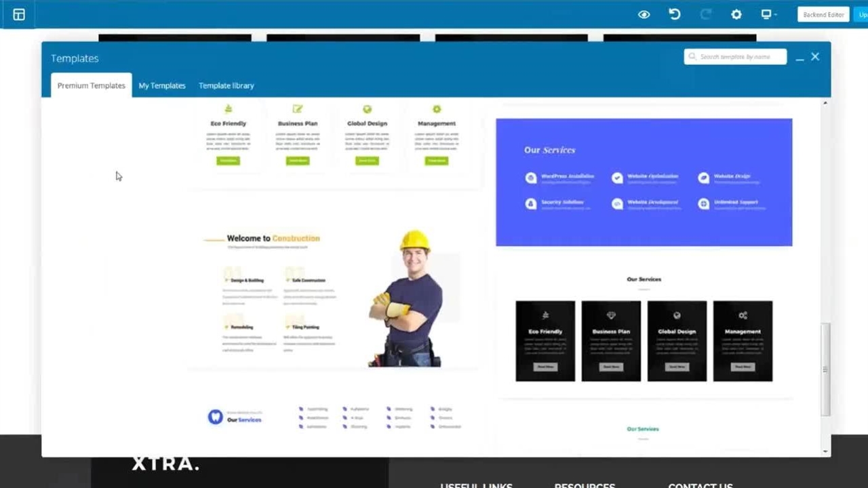Viewport: 868px width, 488px height.
Task: Open the My Templates tab
Action: (x=162, y=85)
